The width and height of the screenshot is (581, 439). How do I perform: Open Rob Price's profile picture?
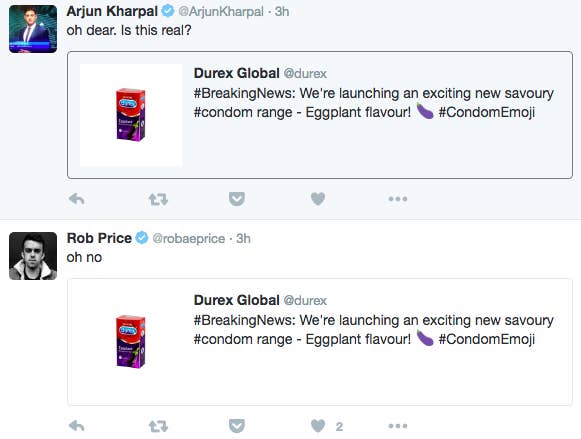coord(33,256)
